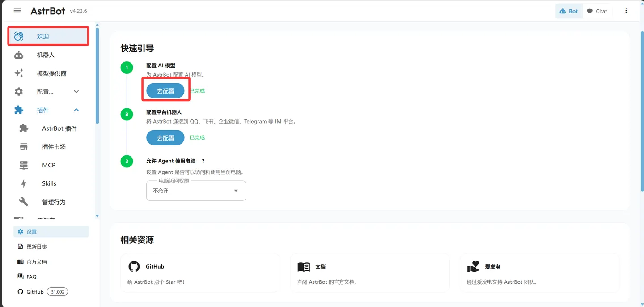The width and height of the screenshot is (644, 307).
Task: Click the step 3 green circle
Action: click(127, 162)
